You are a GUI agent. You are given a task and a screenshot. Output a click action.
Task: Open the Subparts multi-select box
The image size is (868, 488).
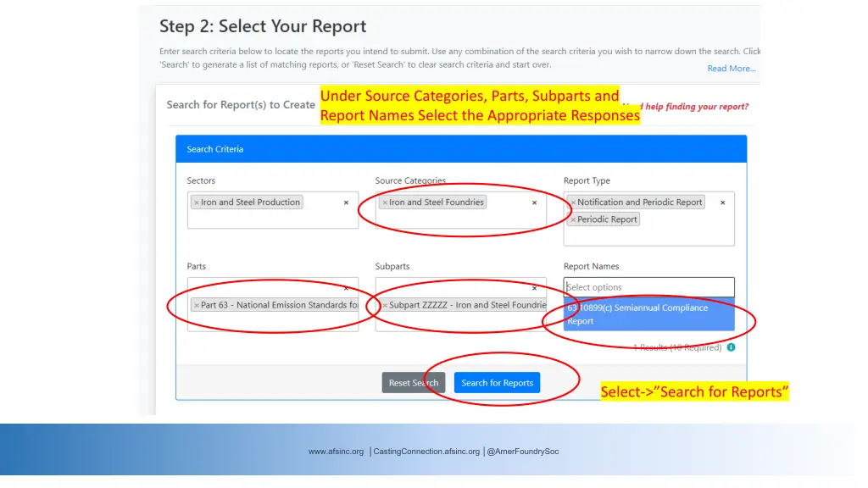(x=460, y=304)
